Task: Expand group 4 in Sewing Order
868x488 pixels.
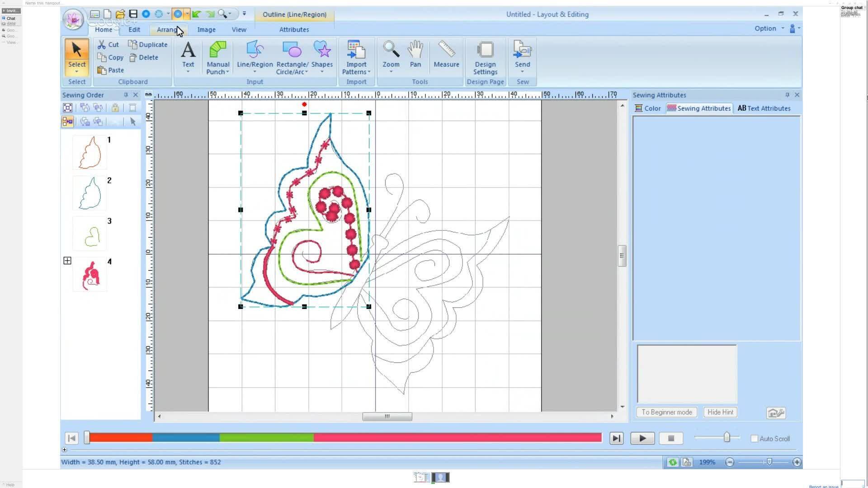Action: [x=67, y=260]
